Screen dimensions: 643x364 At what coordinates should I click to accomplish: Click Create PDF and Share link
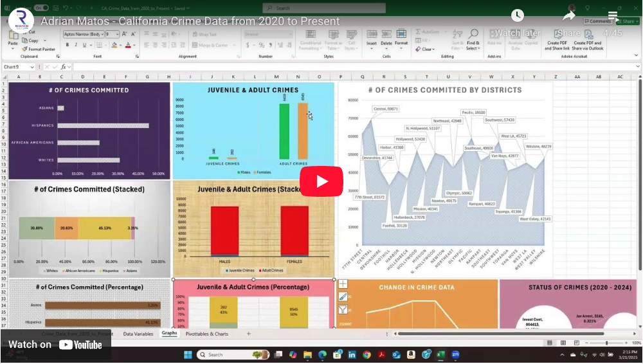tap(557, 40)
